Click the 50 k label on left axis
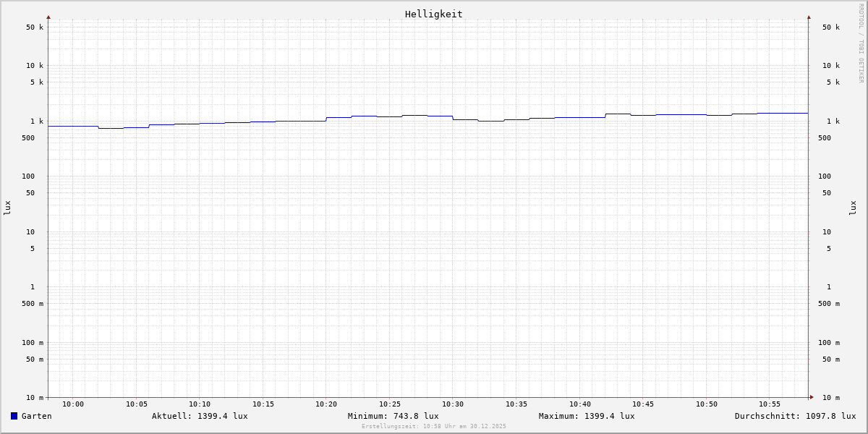 (x=35, y=27)
